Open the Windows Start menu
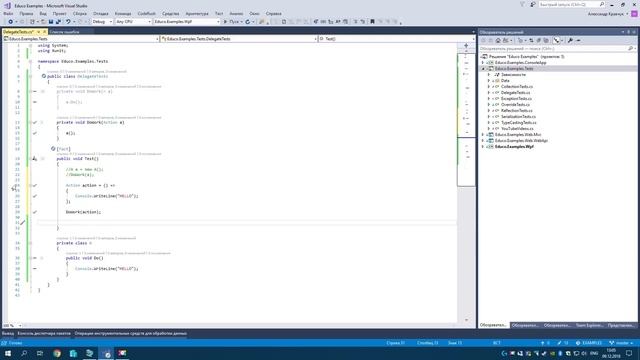This screenshot has width=640, height=360. (8, 353)
